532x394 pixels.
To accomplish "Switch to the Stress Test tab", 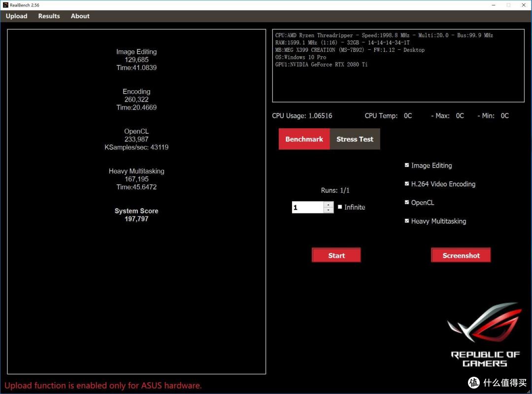I will (x=355, y=139).
